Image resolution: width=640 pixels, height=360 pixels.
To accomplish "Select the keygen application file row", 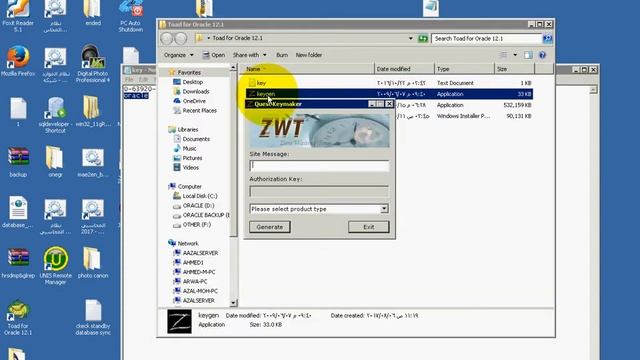I will click(390, 94).
